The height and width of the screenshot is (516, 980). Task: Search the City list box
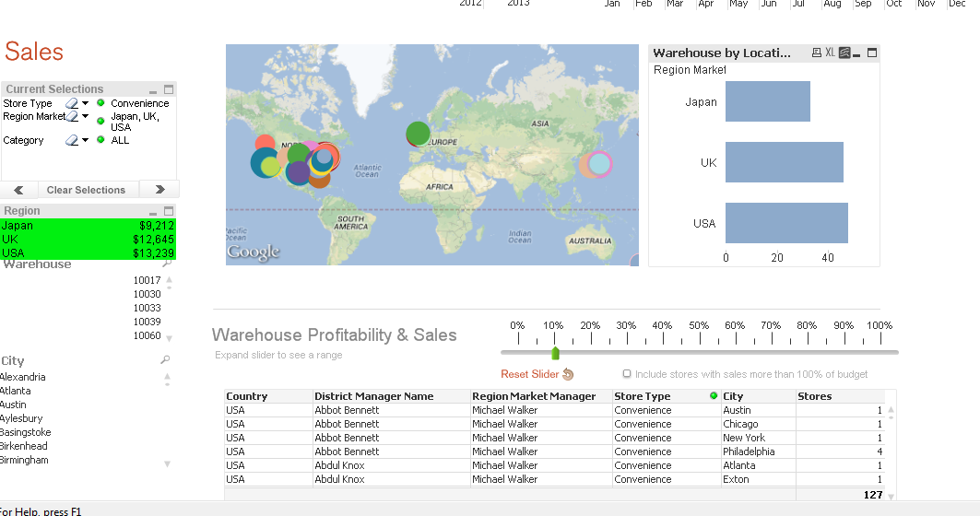pos(165,360)
